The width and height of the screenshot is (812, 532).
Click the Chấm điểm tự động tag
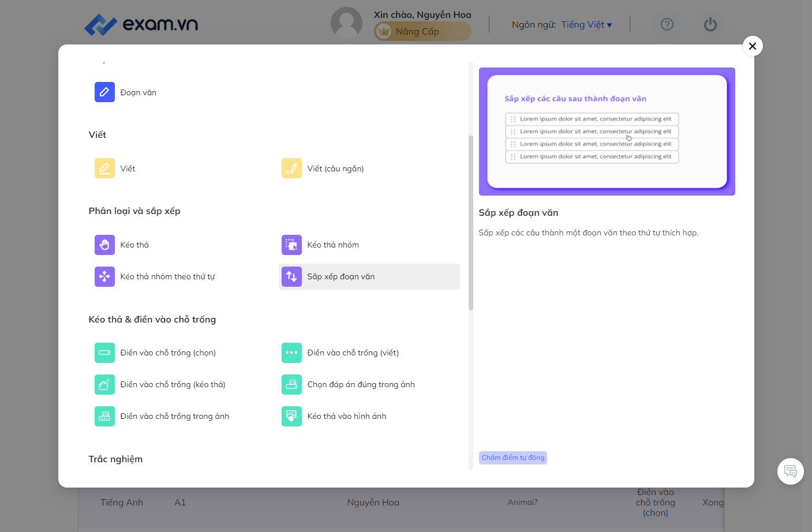tap(513, 458)
